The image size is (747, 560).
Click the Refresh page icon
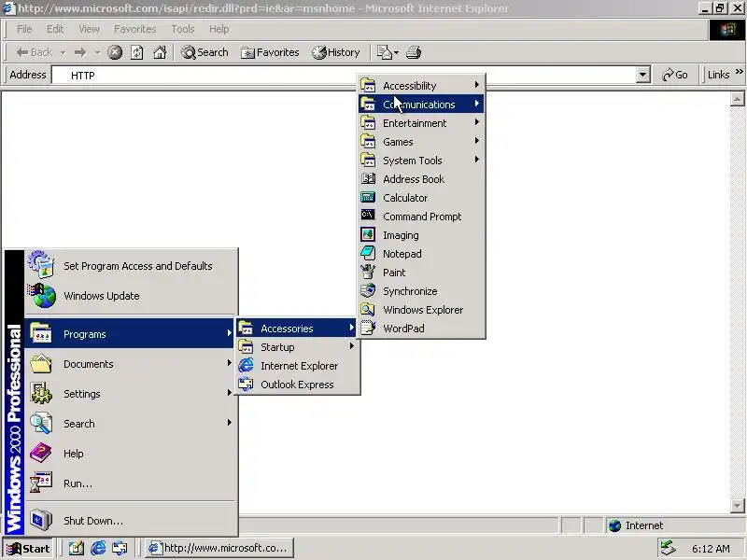coord(137,52)
